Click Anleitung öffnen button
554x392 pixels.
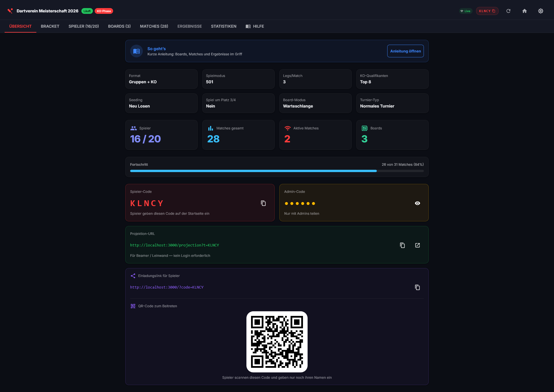tap(405, 51)
